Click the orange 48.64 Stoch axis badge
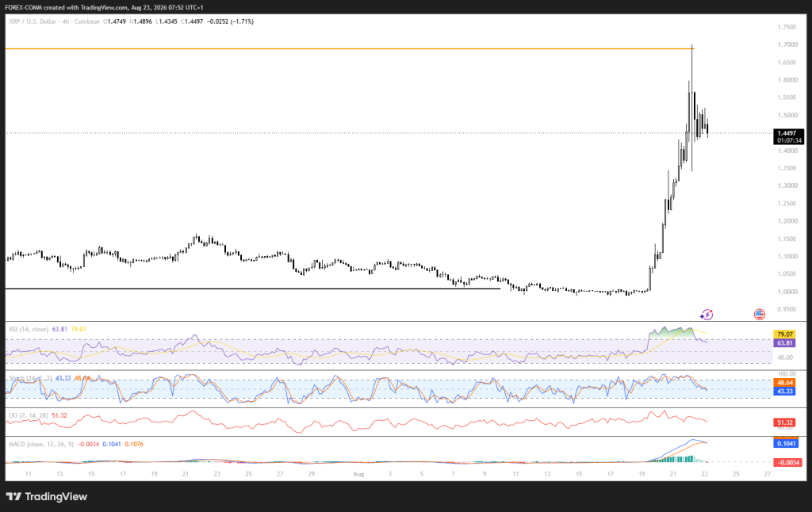812x512 pixels. [x=784, y=383]
